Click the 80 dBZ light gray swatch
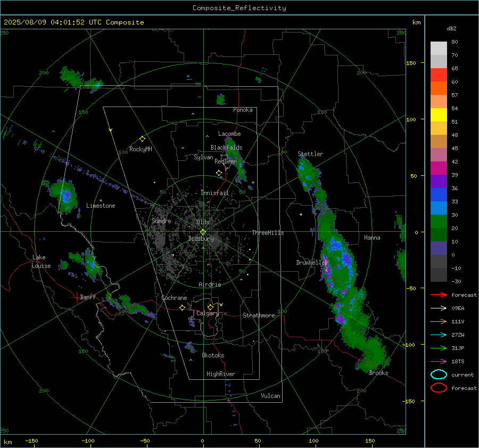Image resolution: width=479 pixels, height=448 pixels. click(439, 48)
